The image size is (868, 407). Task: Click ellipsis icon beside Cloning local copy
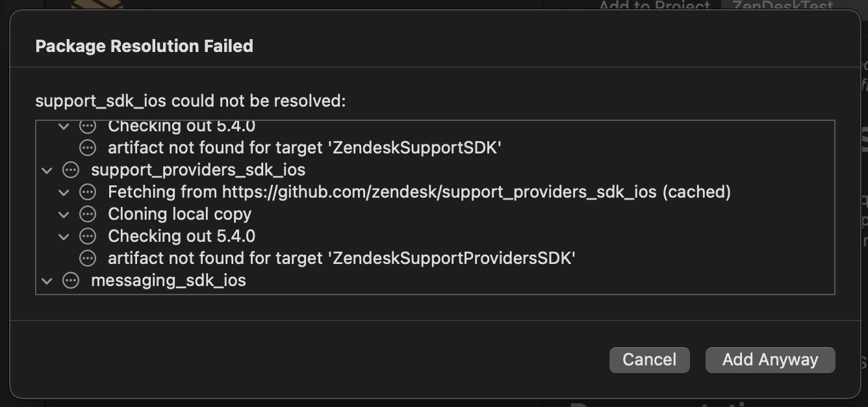tap(87, 214)
